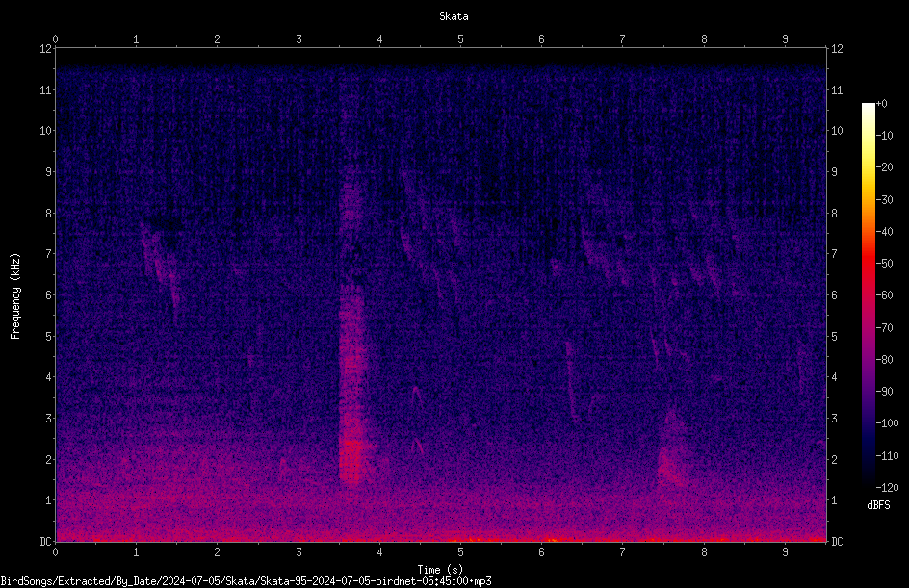Screen dimensions: 909x588
Task: Click the "DC" label on the right frequency axis
Action: click(x=837, y=542)
